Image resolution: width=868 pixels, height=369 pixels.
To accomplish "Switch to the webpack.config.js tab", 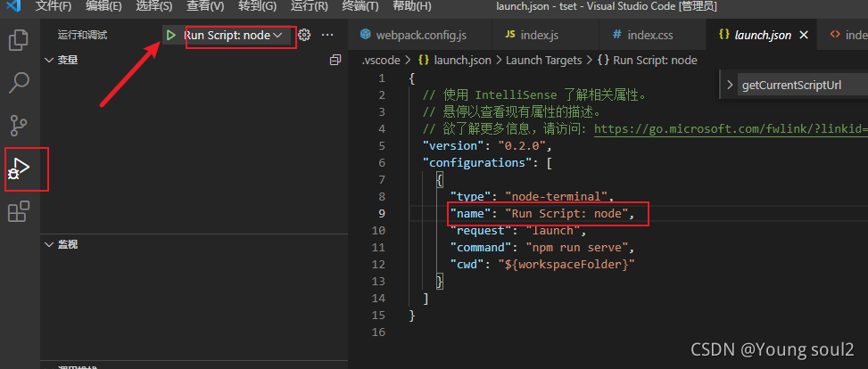I will (420, 35).
